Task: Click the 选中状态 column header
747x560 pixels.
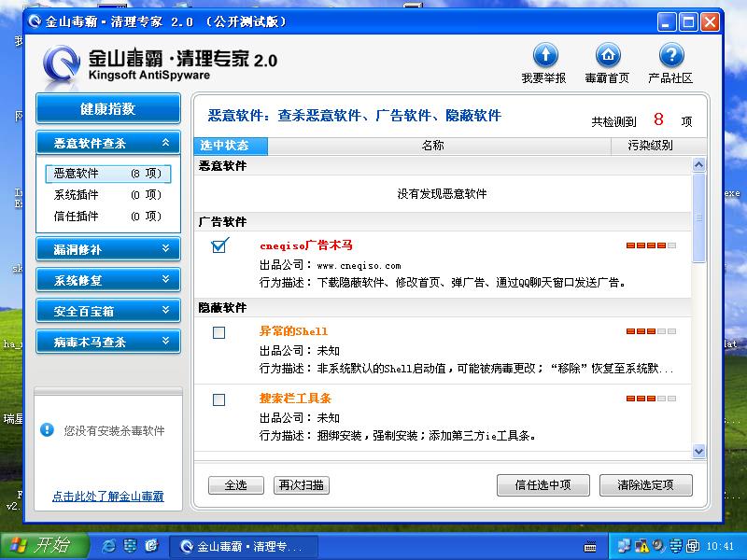Action: point(231,146)
